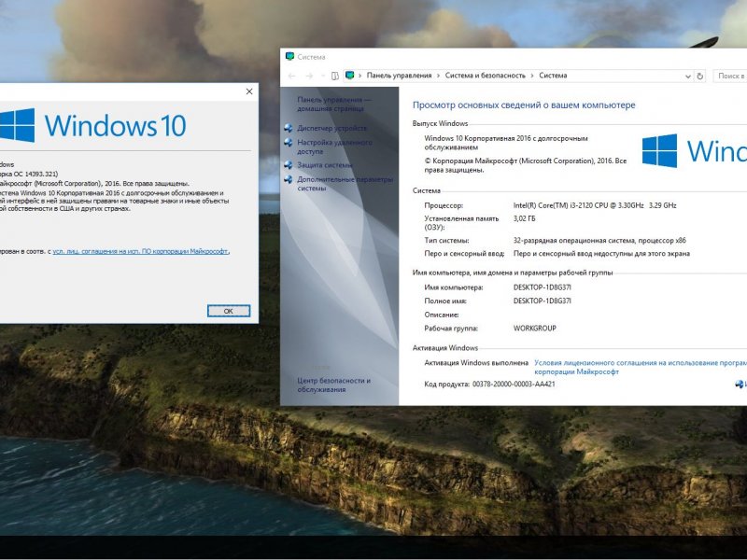This screenshot has height=560, width=747.
Task: Open Защита системы link
Action: point(325,165)
